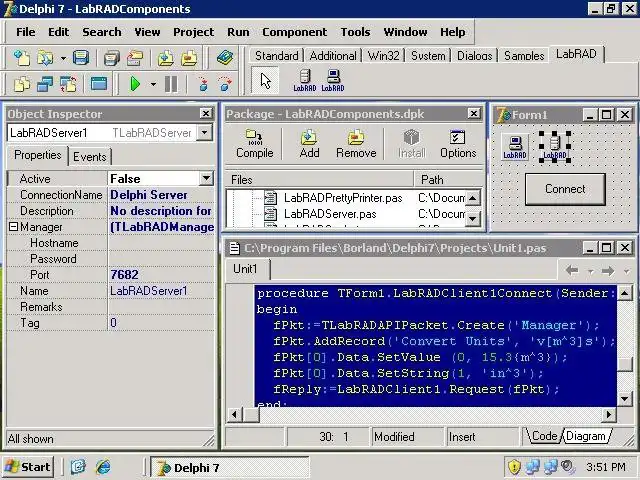The width and height of the screenshot is (640, 480).
Task: Click the New Items toolbar icon
Action: 21,58
